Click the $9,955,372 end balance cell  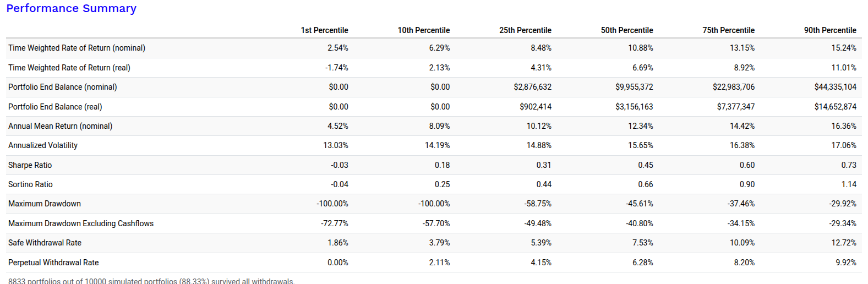pyautogui.click(x=634, y=87)
